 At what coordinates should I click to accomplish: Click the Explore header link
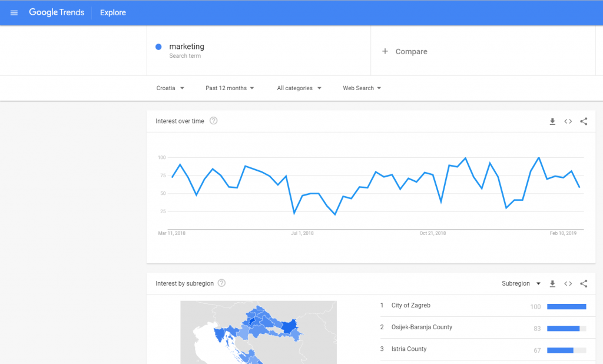tap(113, 12)
